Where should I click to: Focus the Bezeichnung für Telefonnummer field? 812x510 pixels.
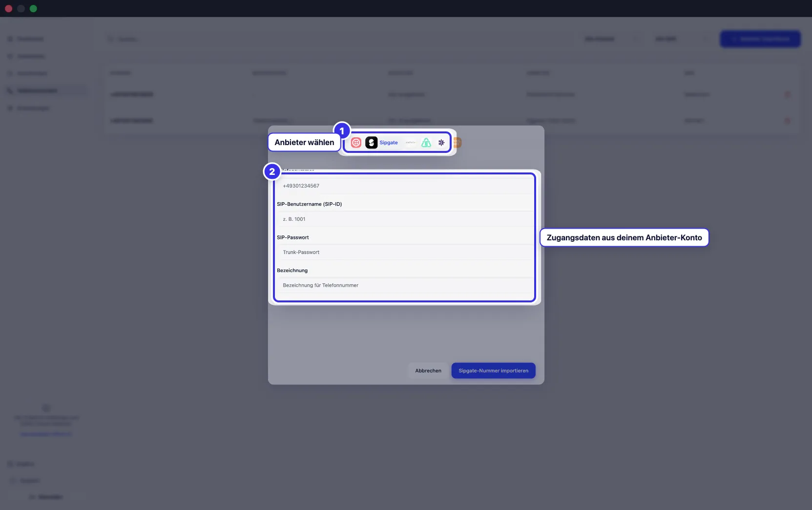pos(405,285)
